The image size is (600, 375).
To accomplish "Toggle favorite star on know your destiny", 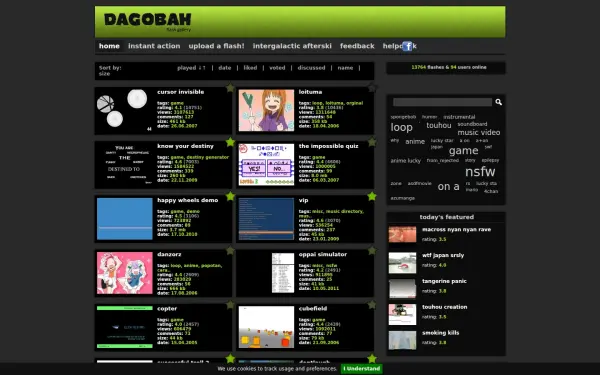I will point(230,142).
